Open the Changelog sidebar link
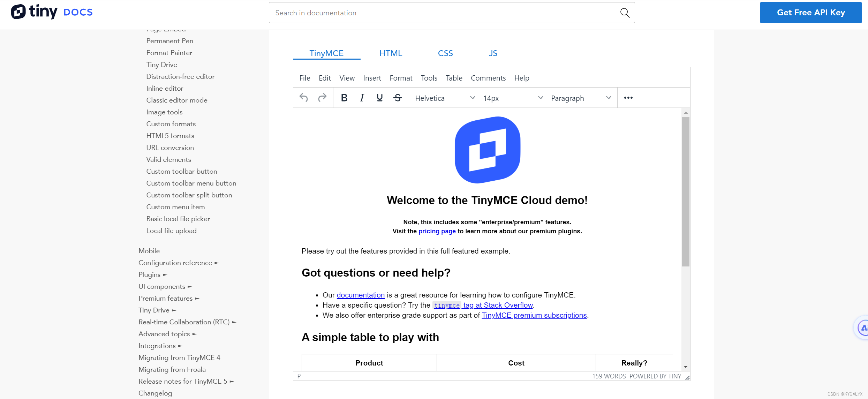Screen dimensions: 868x399 [x=155, y=393]
